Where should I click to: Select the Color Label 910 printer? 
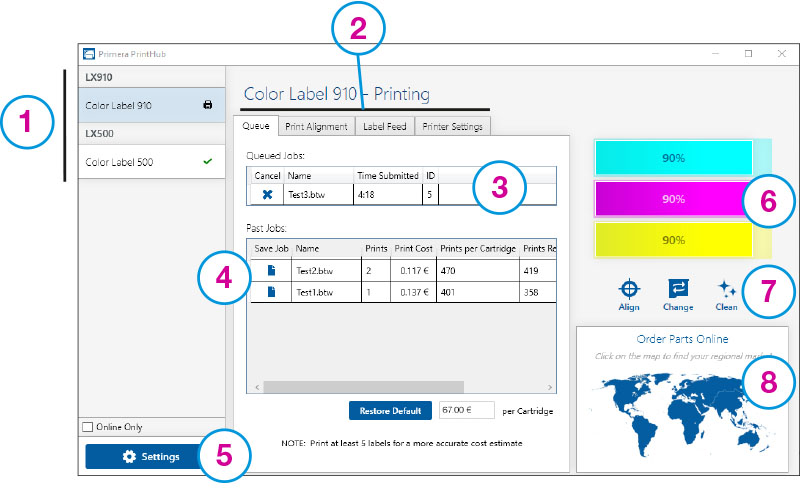coord(152,105)
